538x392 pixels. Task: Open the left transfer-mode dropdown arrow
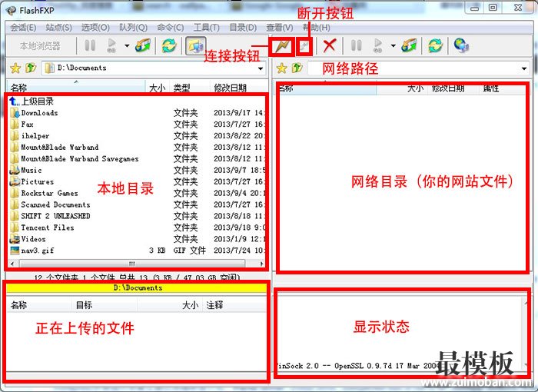pyautogui.click(x=127, y=45)
